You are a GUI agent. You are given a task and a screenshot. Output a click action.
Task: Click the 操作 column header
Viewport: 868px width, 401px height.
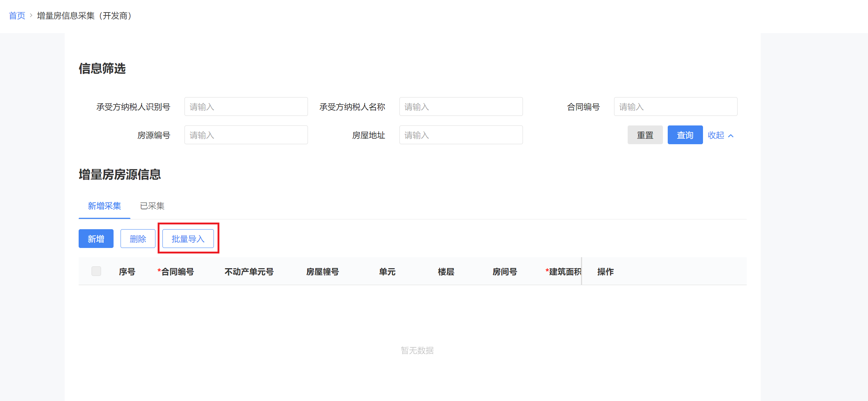(x=605, y=272)
